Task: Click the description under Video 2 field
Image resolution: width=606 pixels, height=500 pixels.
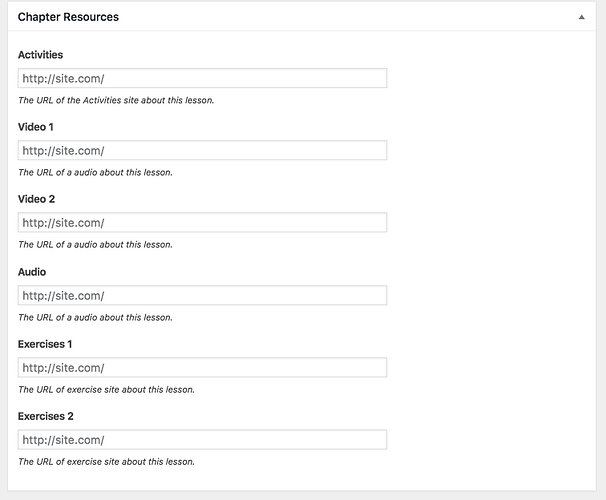Action: click(x=95, y=245)
